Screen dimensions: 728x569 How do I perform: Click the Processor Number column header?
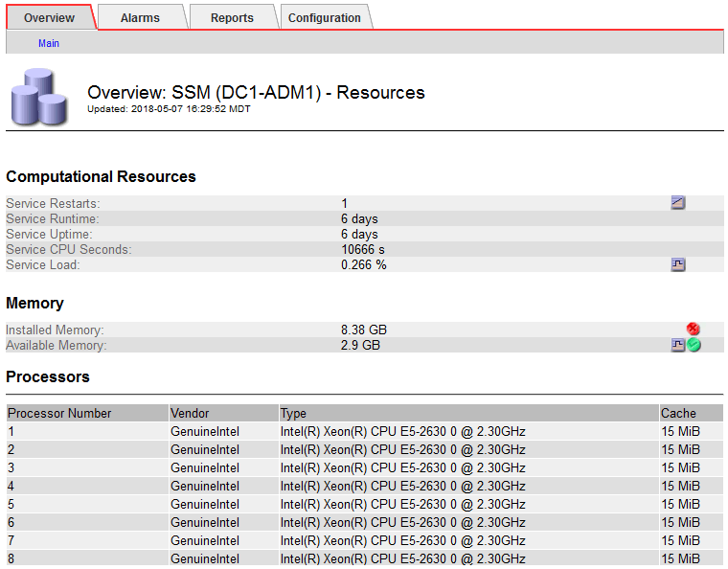point(59,414)
